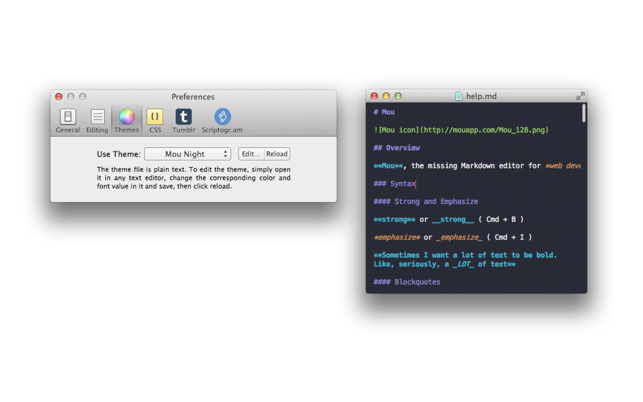Viewport: 643px width, 402px height.
Task: Click the 'Use Theme:' label
Action: 119,154
